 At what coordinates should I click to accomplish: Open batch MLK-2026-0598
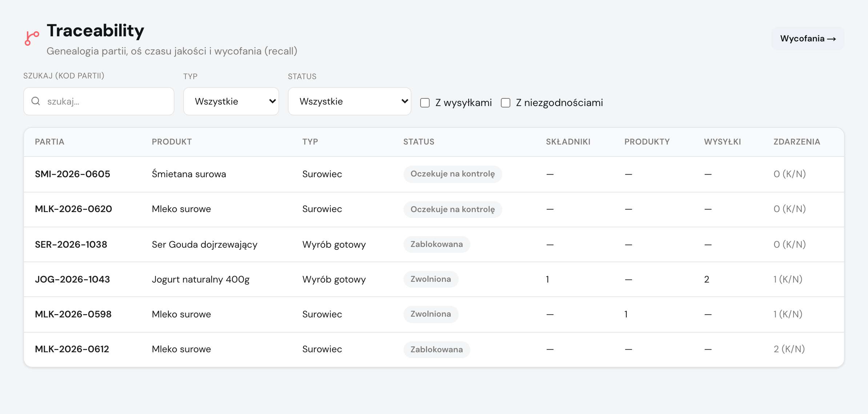click(x=73, y=314)
